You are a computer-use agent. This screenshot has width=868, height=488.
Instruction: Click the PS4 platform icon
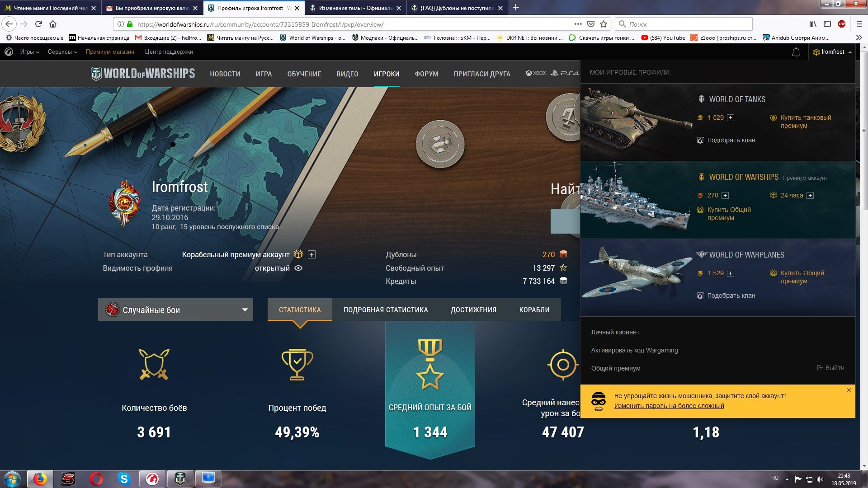coord(565,73)
